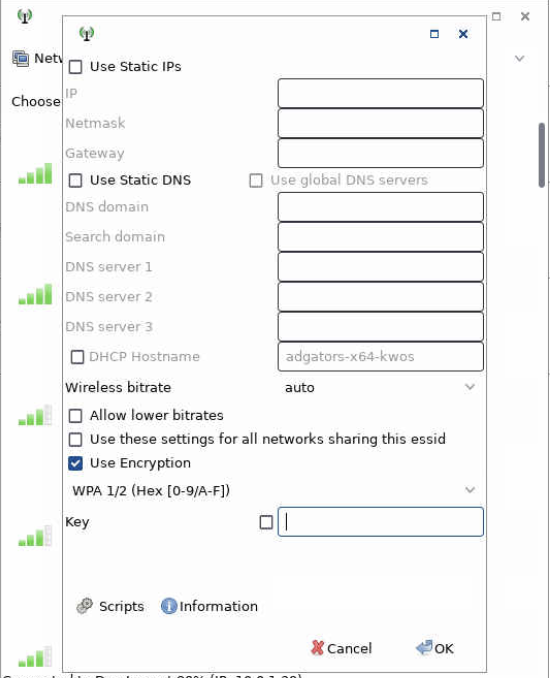Open the Wireless bitrate auto dropdown
Screen dimensions: 550x678
click(x=381, y=387)
